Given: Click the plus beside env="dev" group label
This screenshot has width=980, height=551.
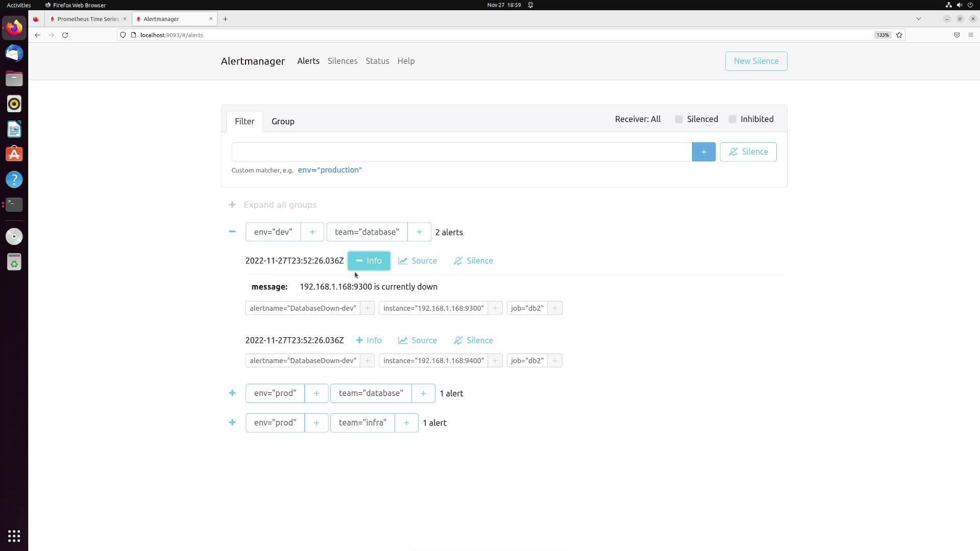Looking at the screenshot, I should coord(312,232).
